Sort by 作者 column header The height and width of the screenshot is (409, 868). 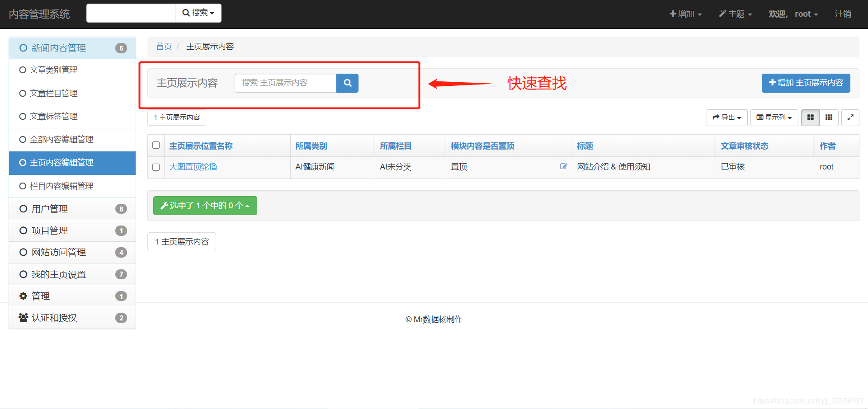tap(827, 146)
